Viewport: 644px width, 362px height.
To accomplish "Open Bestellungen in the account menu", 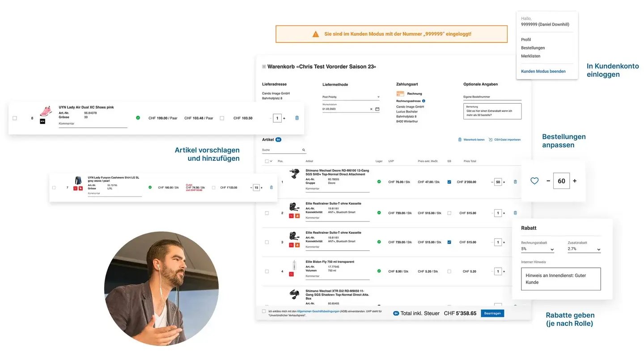I will click(533, 48).
